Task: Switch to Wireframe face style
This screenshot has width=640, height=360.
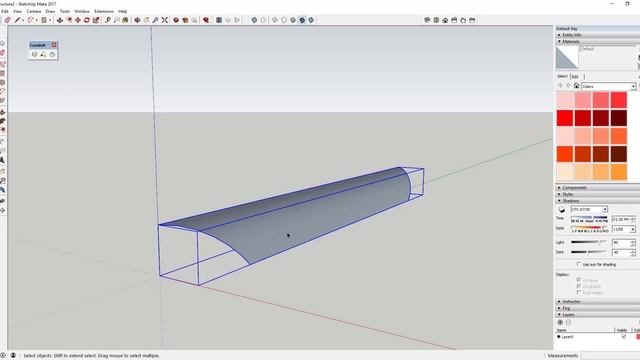Action: click(275, 20)
